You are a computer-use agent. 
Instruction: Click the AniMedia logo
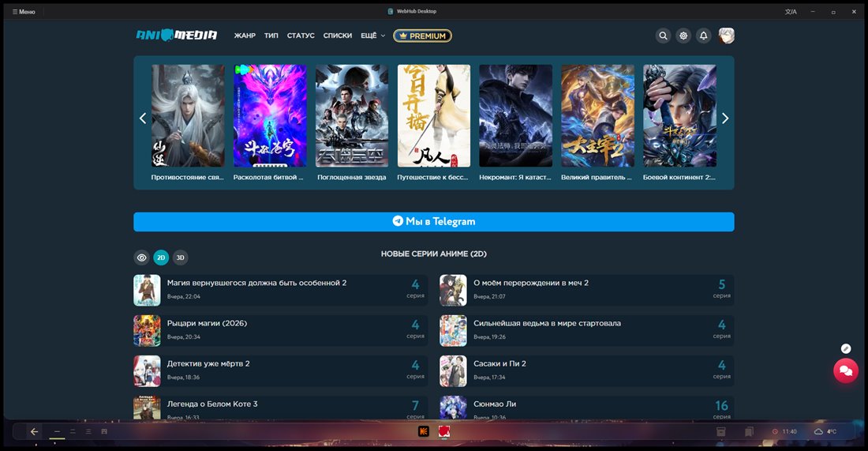click(177, 36)
